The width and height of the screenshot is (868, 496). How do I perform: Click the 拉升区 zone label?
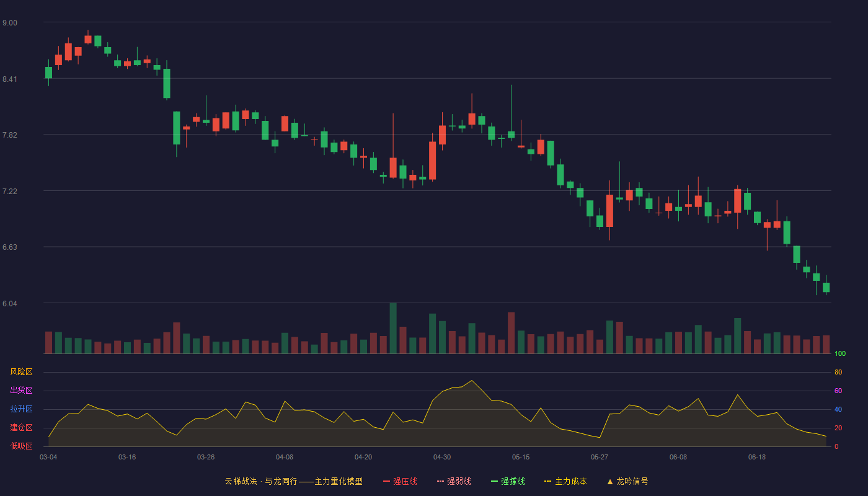click(x=21, y=409)
